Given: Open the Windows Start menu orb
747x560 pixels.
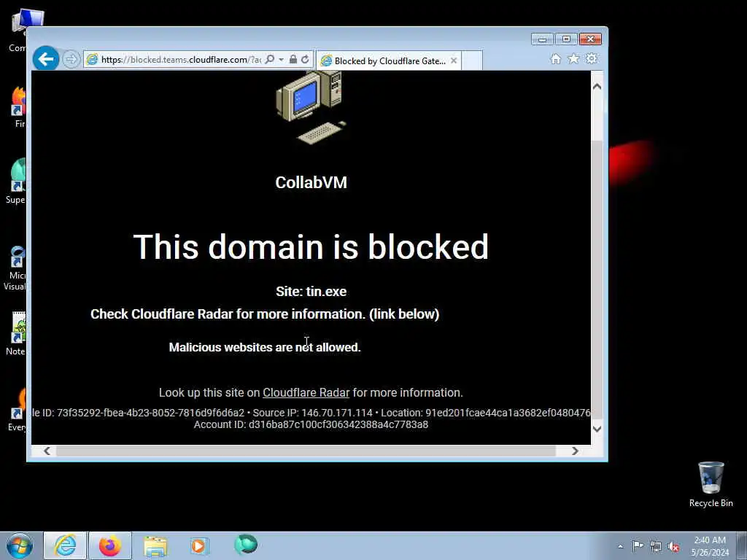Looking at the screenshot, I should (19, 545).
